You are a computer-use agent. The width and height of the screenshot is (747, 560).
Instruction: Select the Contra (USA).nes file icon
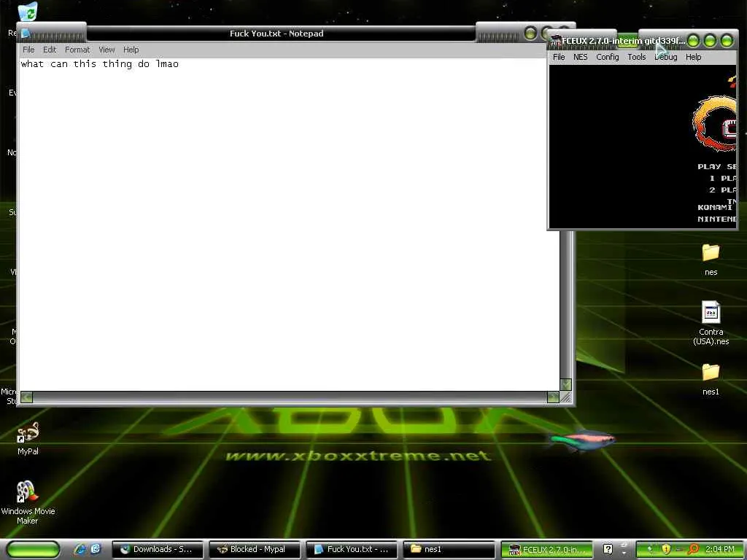point(711,323)
